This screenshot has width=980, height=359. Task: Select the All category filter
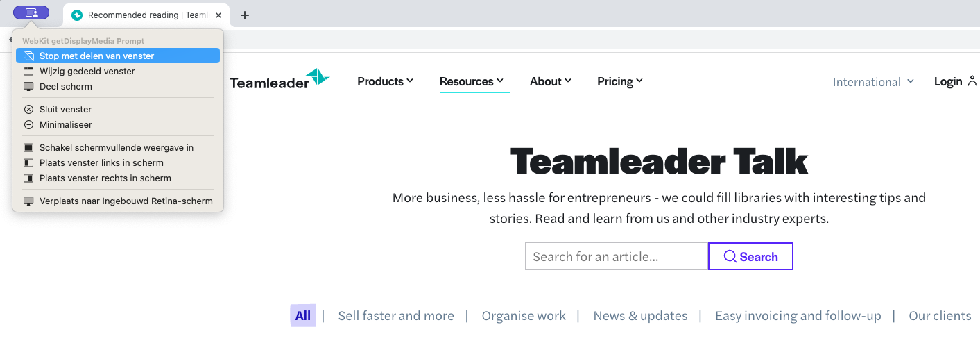(303, 316)
